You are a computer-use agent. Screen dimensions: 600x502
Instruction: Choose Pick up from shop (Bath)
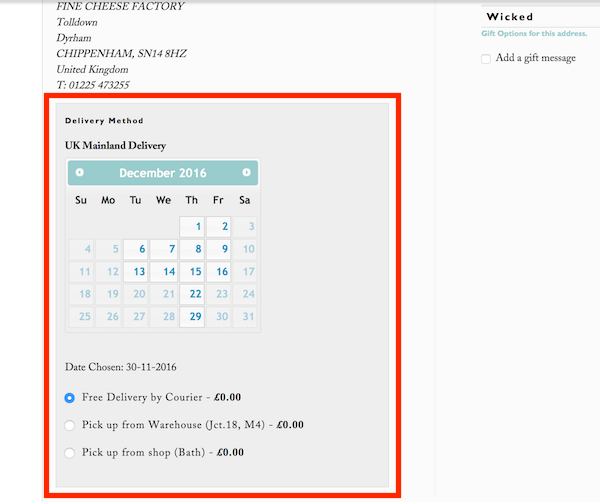coord(69,453)
